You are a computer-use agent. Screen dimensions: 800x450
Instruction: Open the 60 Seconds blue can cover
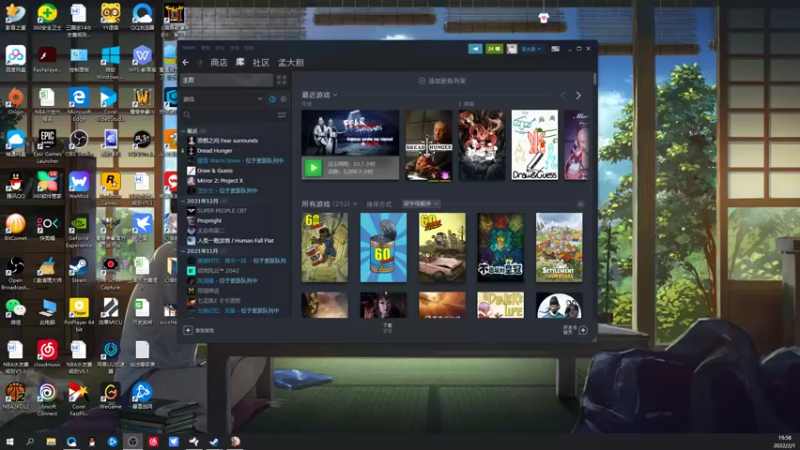(x=383, y=247)
